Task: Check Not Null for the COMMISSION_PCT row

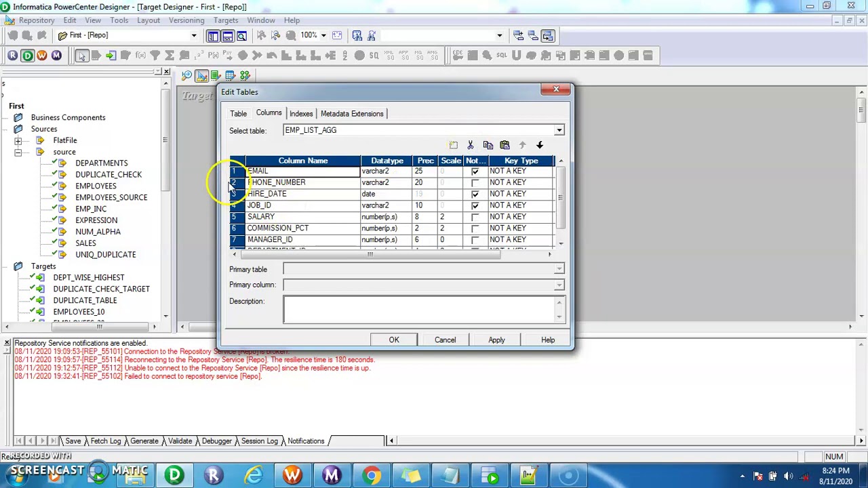Action: pos(475,228)
